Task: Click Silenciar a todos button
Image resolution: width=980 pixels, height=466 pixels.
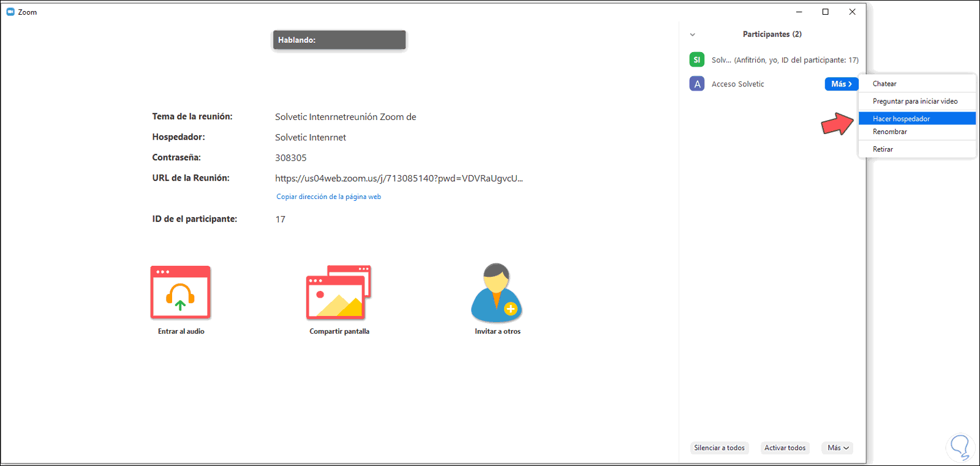Action: [720, 448]
